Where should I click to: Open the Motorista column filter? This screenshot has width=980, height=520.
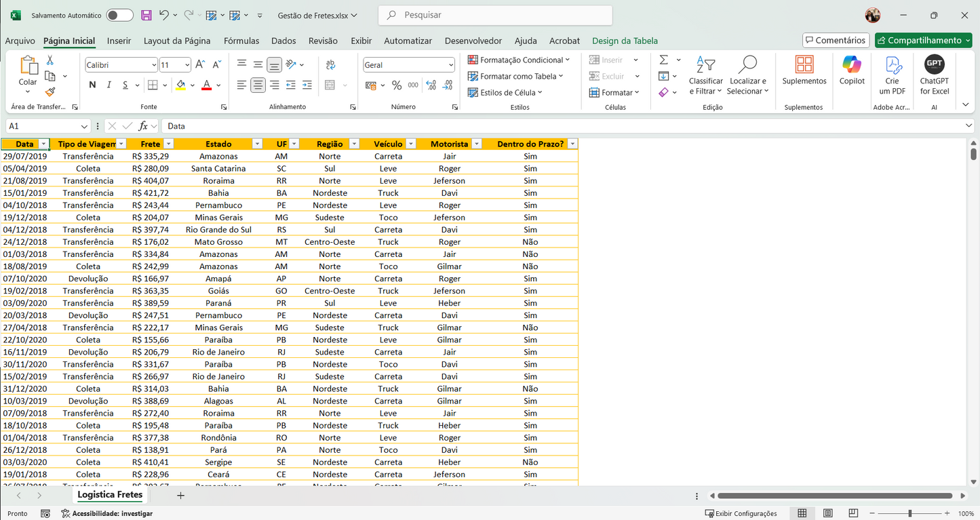click(477, 144)
